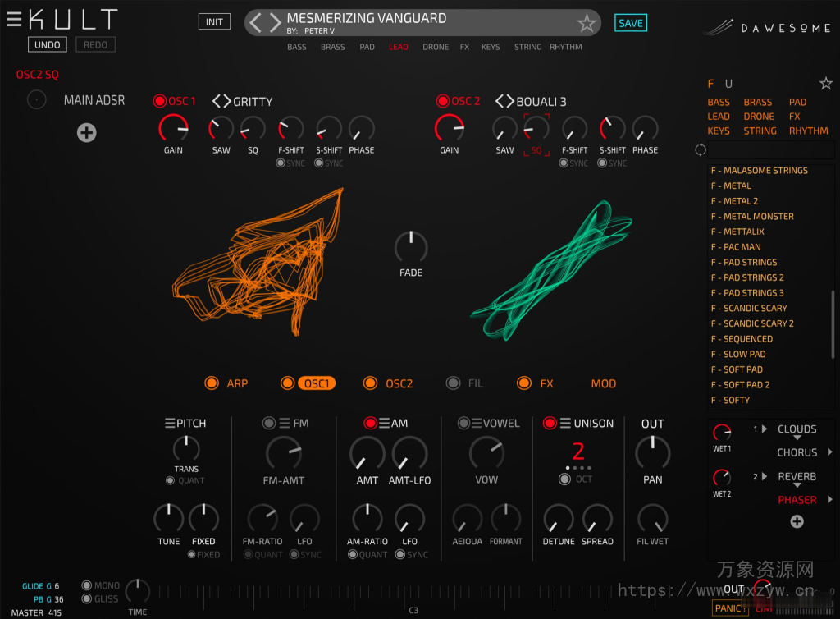Add a new effect via the plus icon in the FX rack
840x619 pixels.
(795, 520)
